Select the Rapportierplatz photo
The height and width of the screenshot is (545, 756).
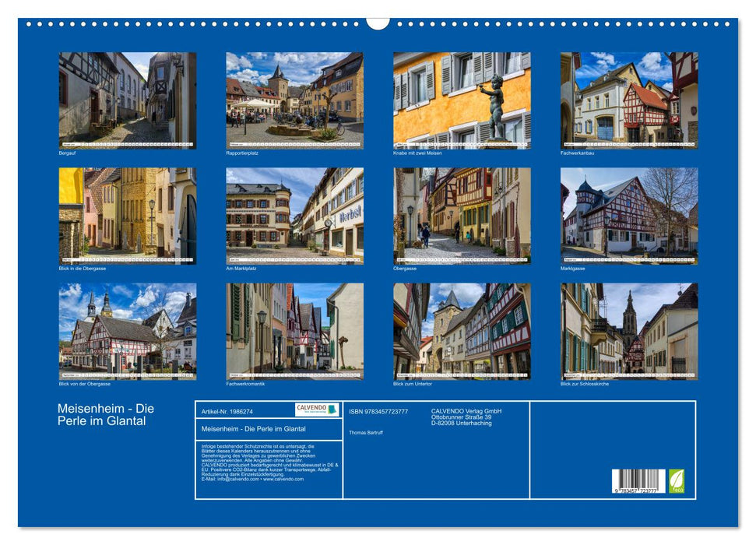click(x=294, y=100)
